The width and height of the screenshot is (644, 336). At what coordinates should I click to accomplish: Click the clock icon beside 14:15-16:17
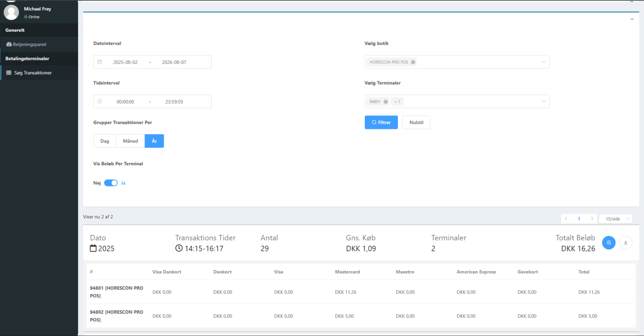[x=179, y=249]
